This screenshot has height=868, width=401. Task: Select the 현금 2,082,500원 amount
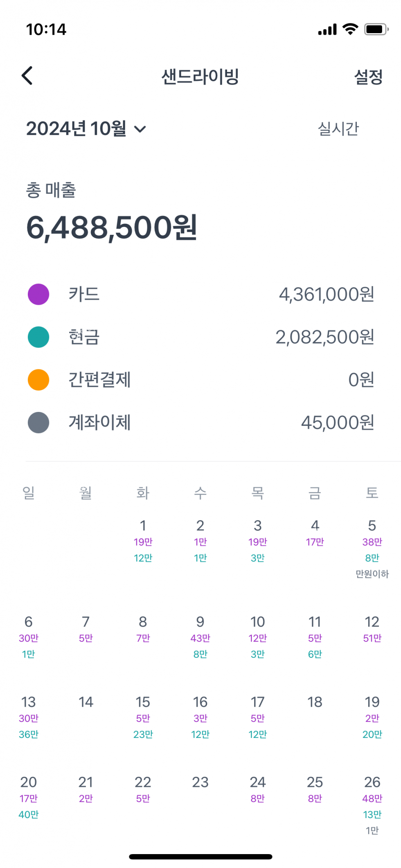pos(324,337)
